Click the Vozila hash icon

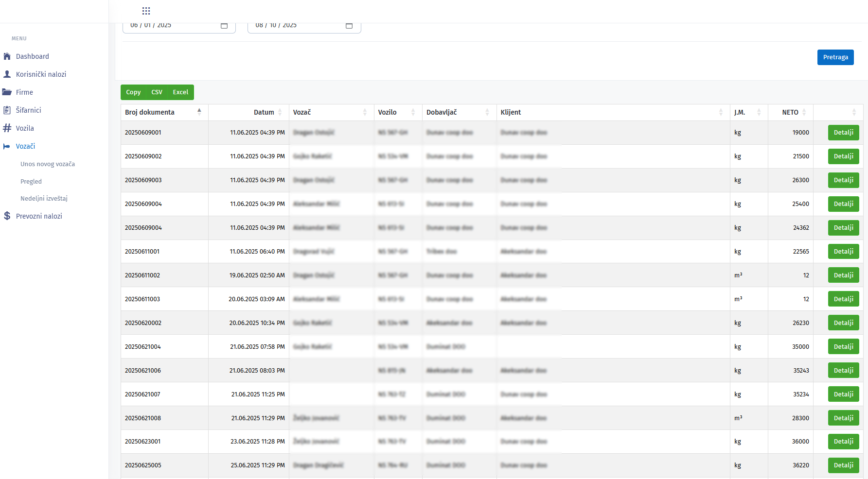[7, 128]
